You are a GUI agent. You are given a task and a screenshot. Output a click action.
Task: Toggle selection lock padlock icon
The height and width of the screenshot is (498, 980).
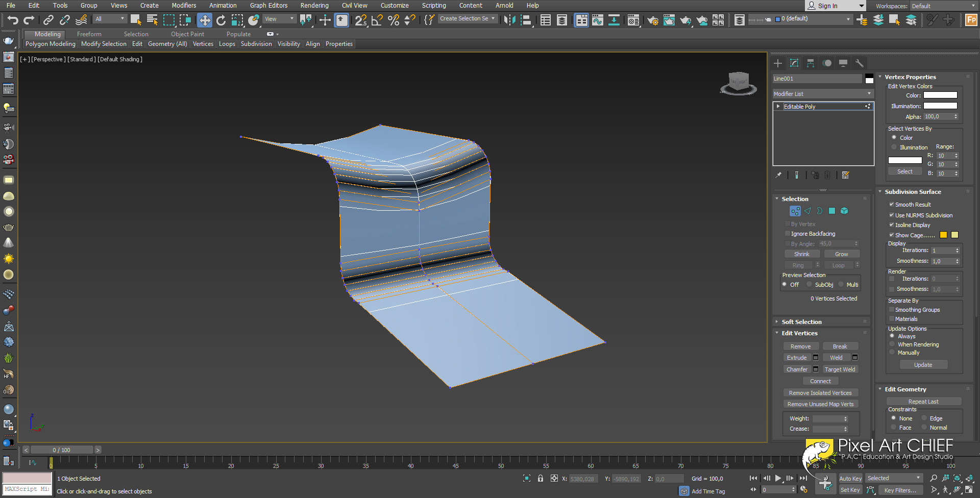tap(541, 478)
